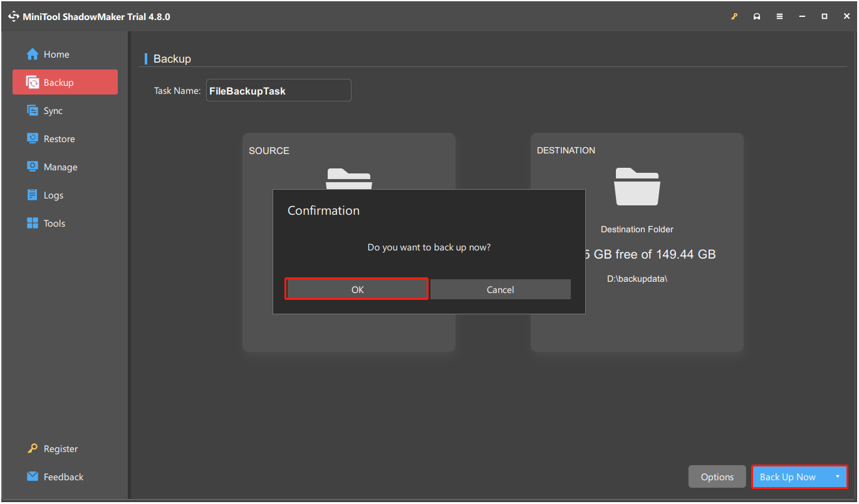The width and height of the screenshot is (859, 504).
Task: View the Logs section
Action: (x=53, y=195)
